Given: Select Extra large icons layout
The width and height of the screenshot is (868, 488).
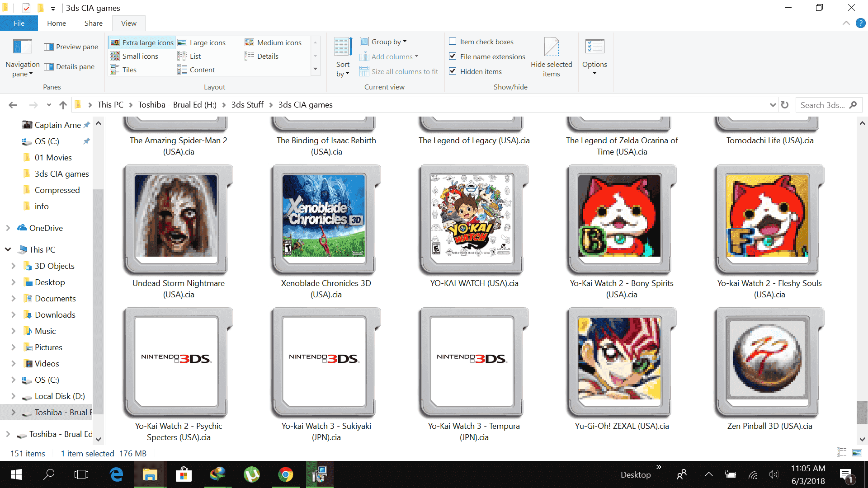Looking at the screenshot, I should click(142, 42).
